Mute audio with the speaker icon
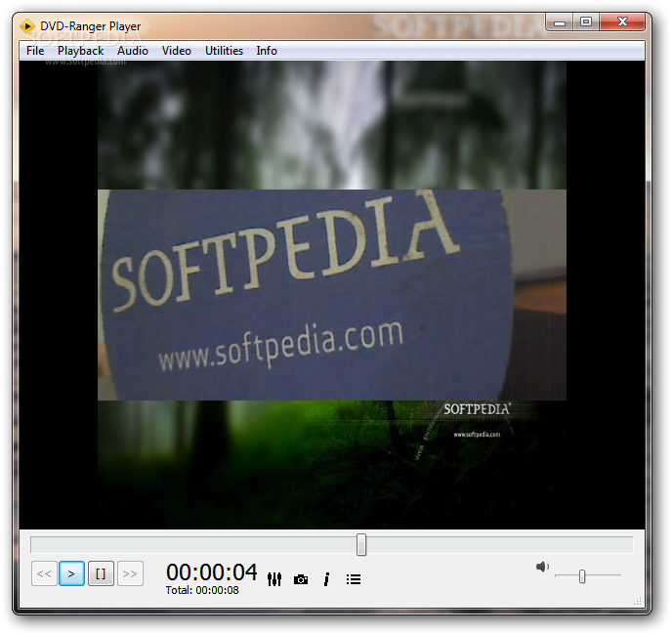This screenshot has height=635, width=672. (x=542, y=567)
